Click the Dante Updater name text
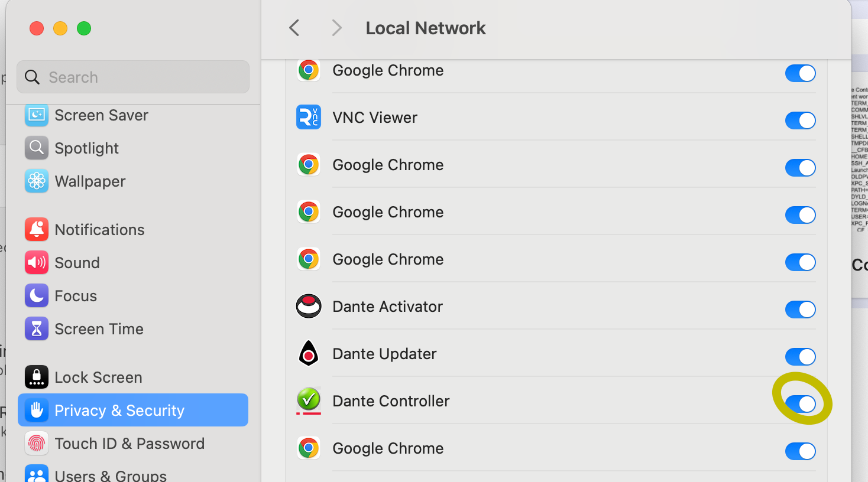868x482 pixels. pyautogui.click(x=384, y=354)
